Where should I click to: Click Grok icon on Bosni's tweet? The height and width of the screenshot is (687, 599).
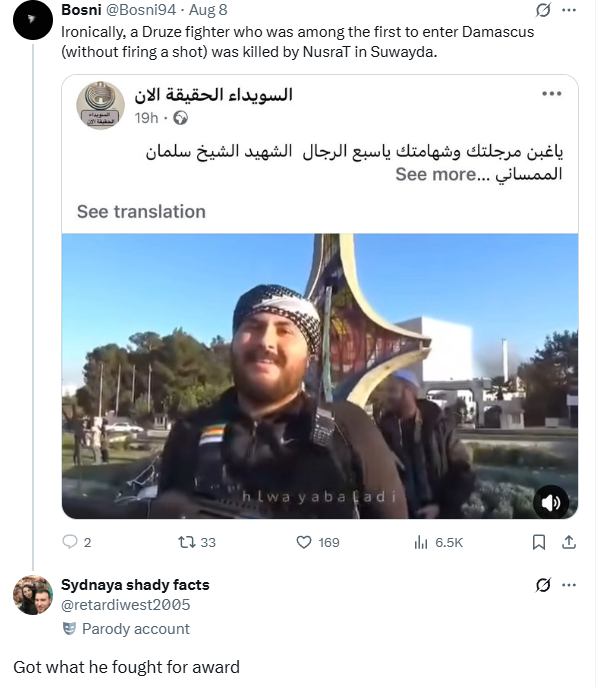click(543, 10)
